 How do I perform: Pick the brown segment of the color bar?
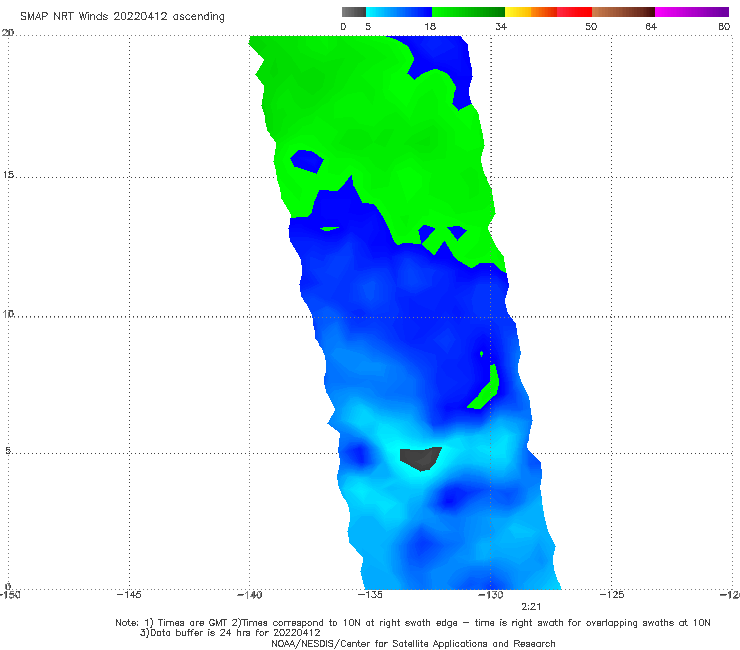click(623, 12)
